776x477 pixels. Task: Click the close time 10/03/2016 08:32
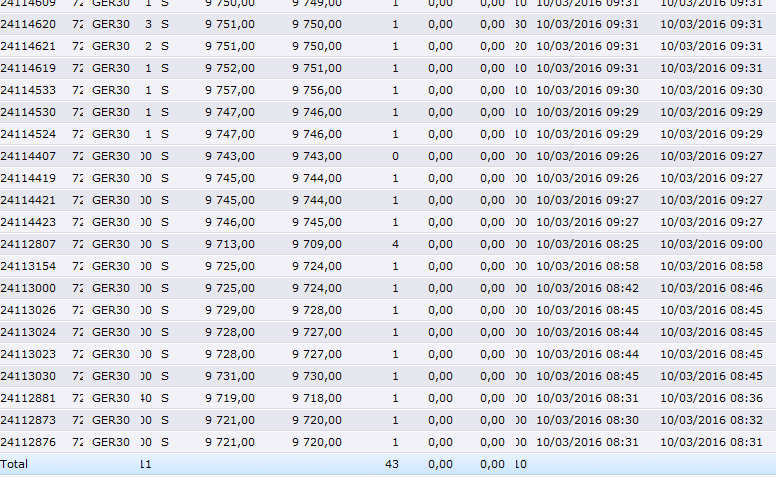tap(712, 420)
